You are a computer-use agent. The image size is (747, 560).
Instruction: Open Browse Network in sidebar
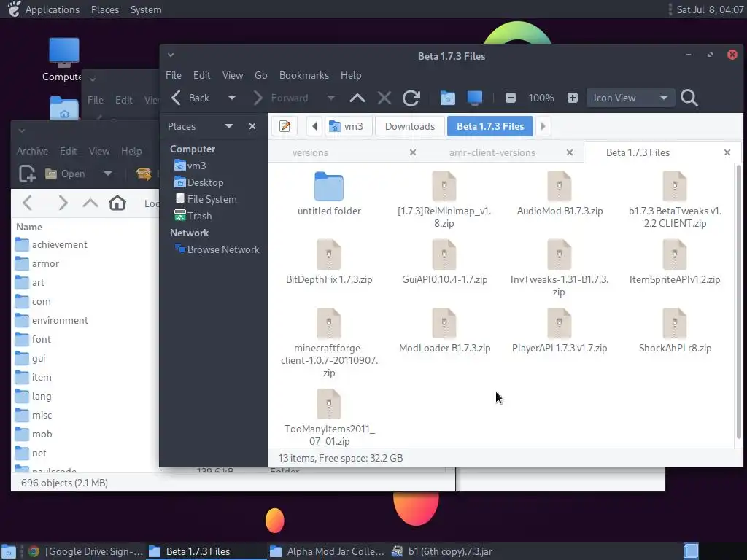click(217, 249)
